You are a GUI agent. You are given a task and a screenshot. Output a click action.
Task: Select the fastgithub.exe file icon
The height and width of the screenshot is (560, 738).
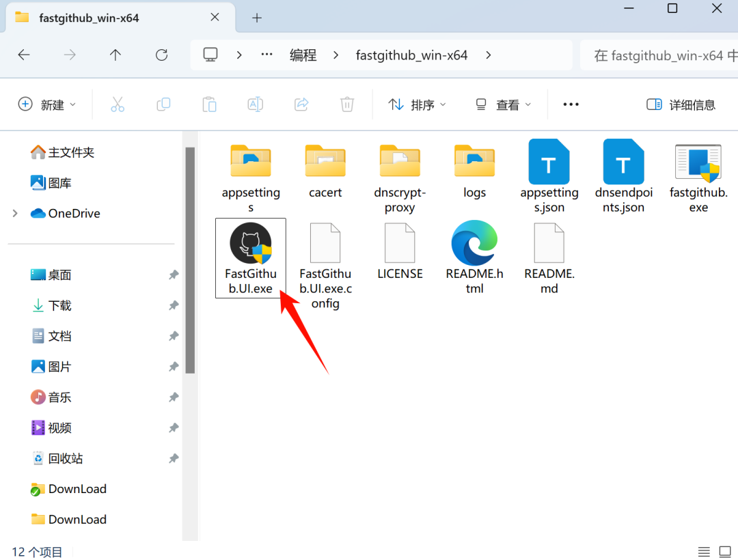pyautogui.click(x=698, y=163)
